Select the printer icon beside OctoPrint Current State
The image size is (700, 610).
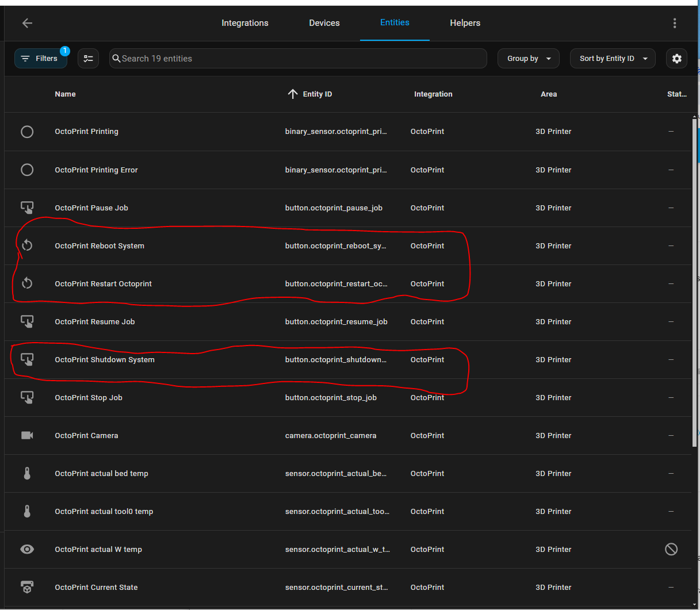click(27, 587)
